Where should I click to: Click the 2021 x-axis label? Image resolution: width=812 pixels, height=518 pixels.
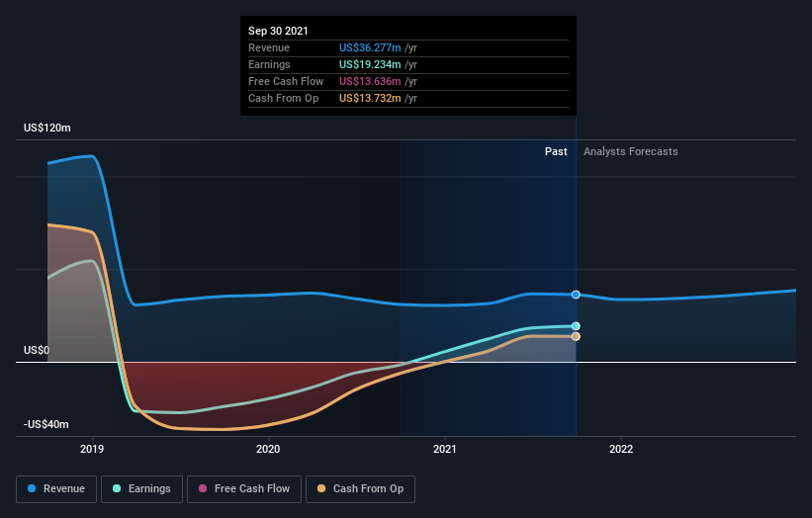pyautogui.click(x=445, y=449)
